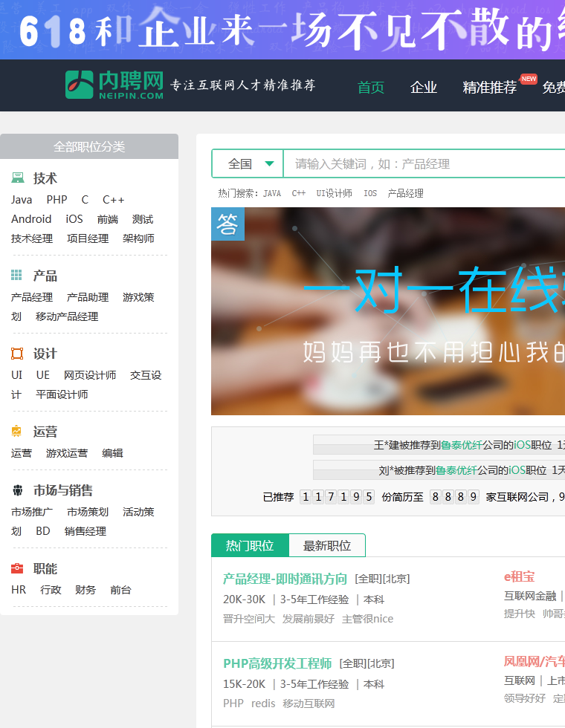Click the 一对一在线 promotional banner
Screen dimensions: 565x728
[388, 311]
